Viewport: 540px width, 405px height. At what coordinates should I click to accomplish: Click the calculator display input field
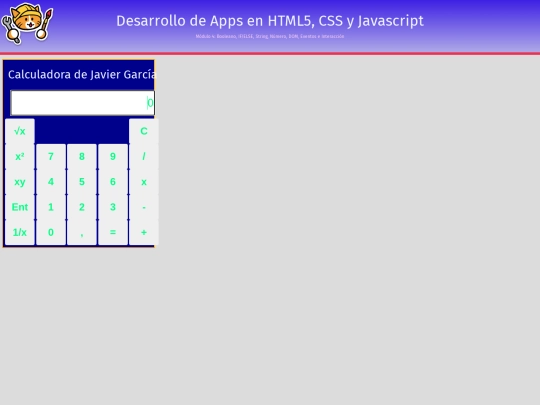(x=83, y=103)
